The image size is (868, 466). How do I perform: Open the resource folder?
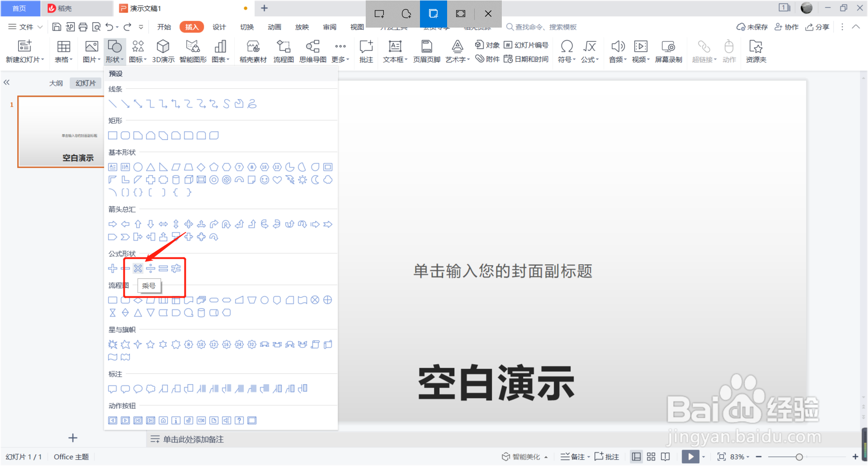click(x=756, y=51)
